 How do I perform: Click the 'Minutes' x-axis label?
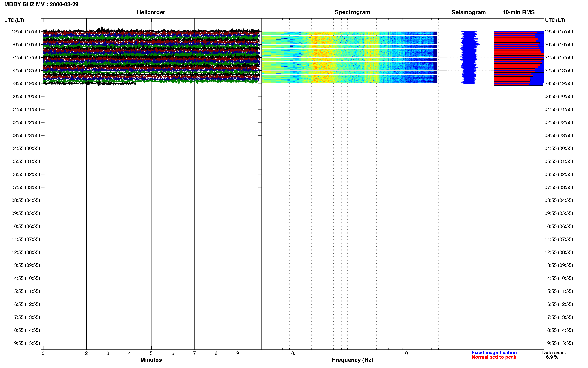pos(151,360)
